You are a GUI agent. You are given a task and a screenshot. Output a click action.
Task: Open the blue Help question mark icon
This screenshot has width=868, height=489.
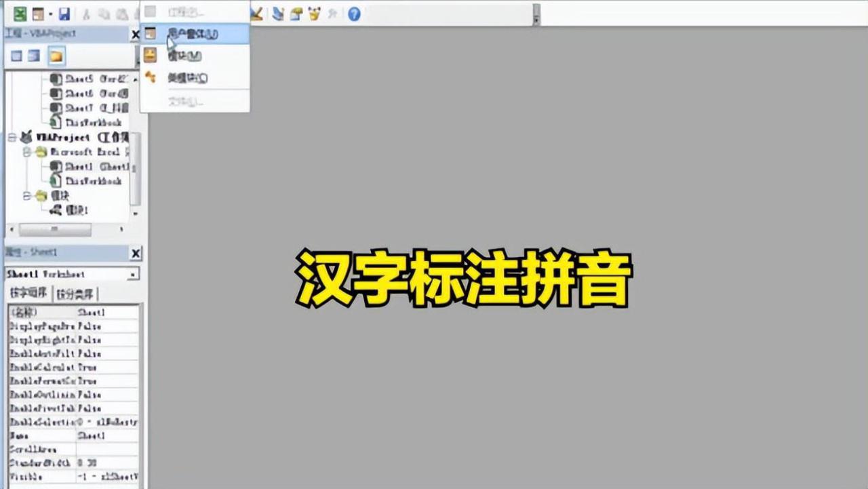click(354, 14)
